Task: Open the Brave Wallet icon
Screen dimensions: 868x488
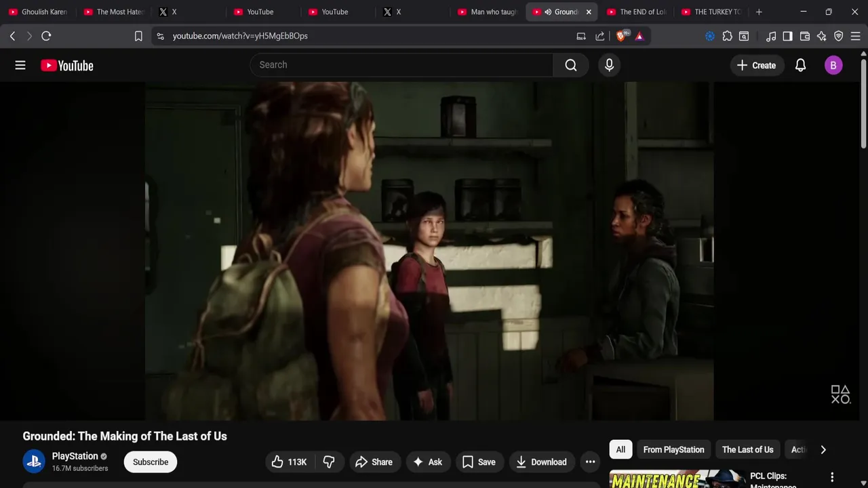Action: [x=805, y=36]
